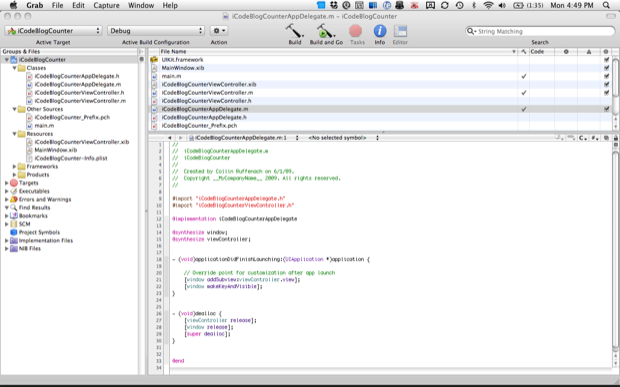
Task: Open the Debug build configuration popup
Action: (x=156, y=30)
